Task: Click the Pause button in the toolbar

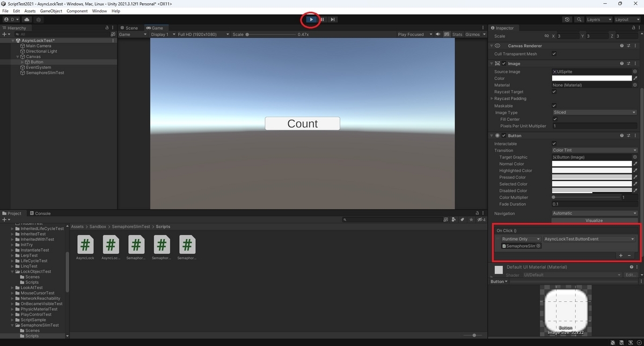Action: tap(322, 19)
